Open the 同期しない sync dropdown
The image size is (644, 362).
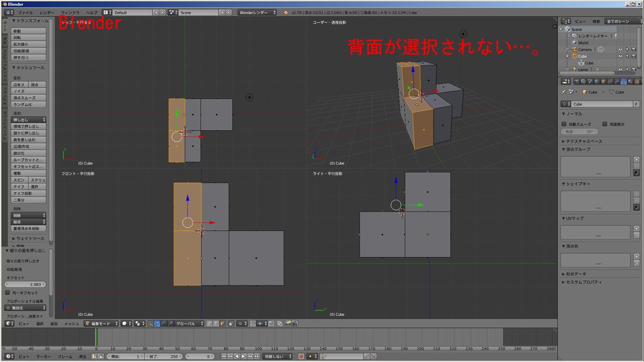278,356
